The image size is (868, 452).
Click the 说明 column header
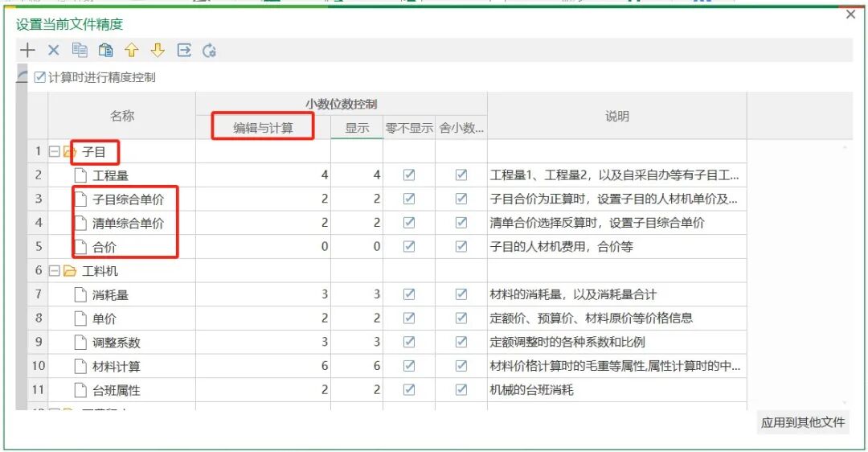616,116
